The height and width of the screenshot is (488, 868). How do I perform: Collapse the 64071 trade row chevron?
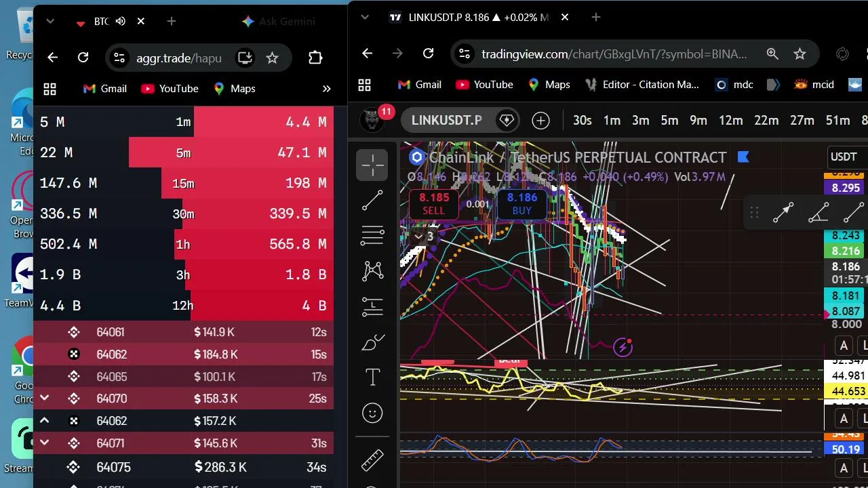point(44,443)
